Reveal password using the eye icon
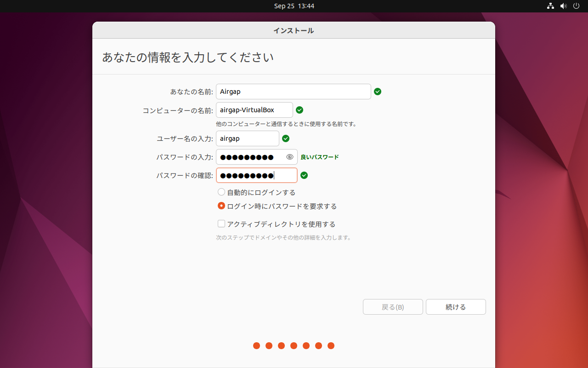This screenshot has width=588, height=368. tap(290, 157)
